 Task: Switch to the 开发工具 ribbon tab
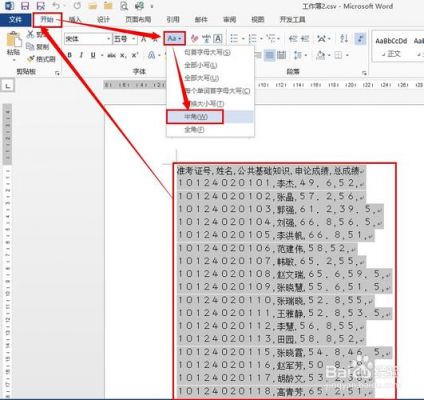(292, 20)
